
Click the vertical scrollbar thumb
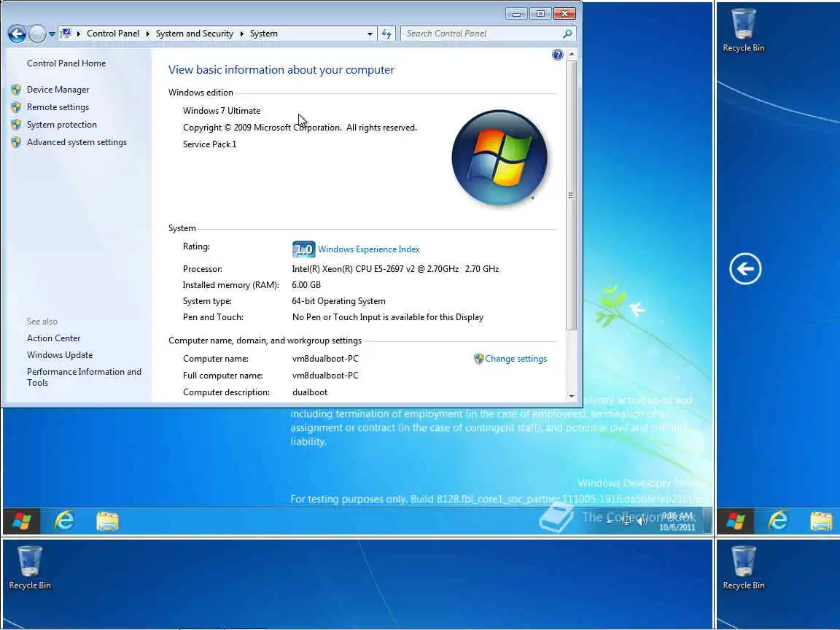572,195
